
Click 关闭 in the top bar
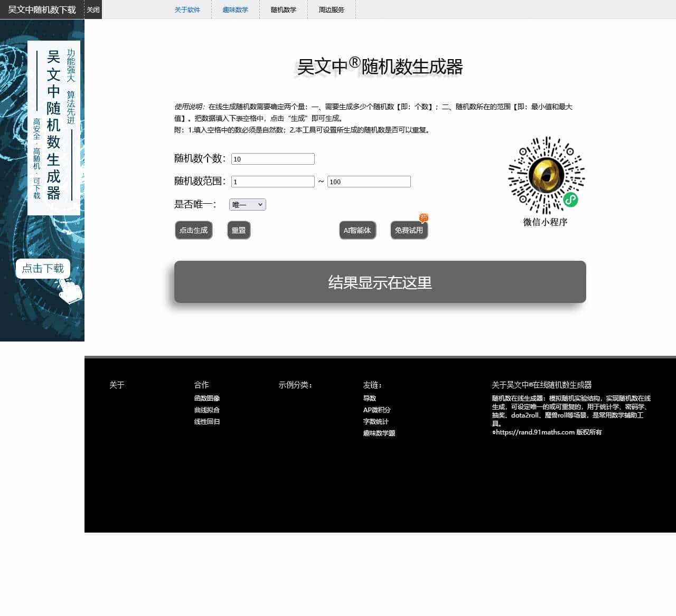pyautogui.click(x=93, y=10)
